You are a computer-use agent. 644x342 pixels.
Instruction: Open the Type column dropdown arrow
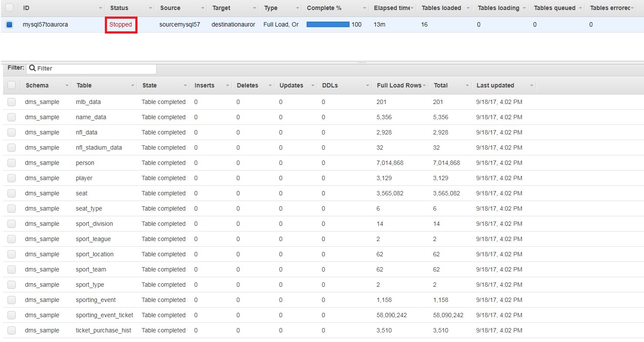click(298, 8)
